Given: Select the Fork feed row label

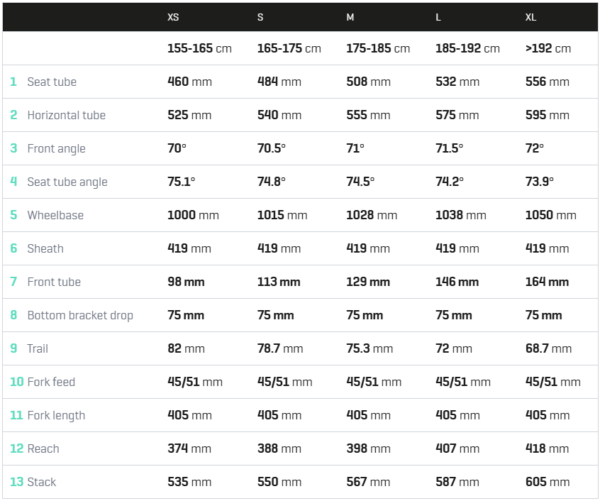Looking at the screenshot, I should coord(51,382).
